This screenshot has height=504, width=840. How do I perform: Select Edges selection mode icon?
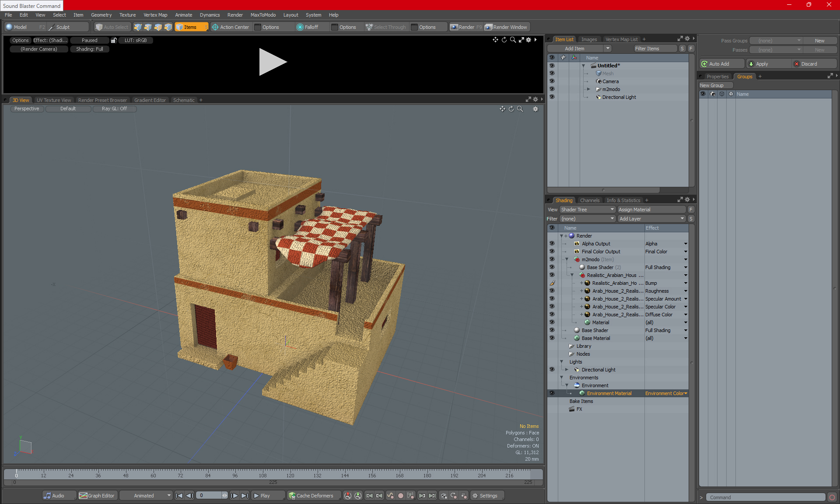point(148,27)
